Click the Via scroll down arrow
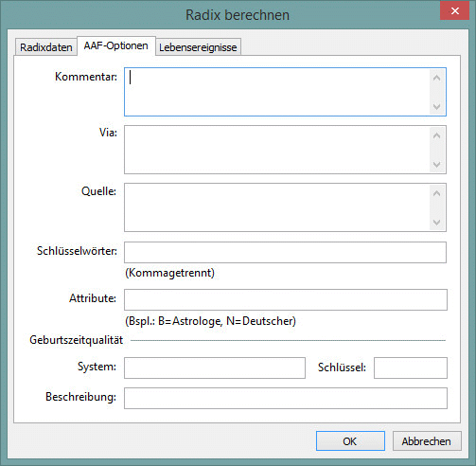Viewport: 476px width, 466px height. (x=437, y=165)
